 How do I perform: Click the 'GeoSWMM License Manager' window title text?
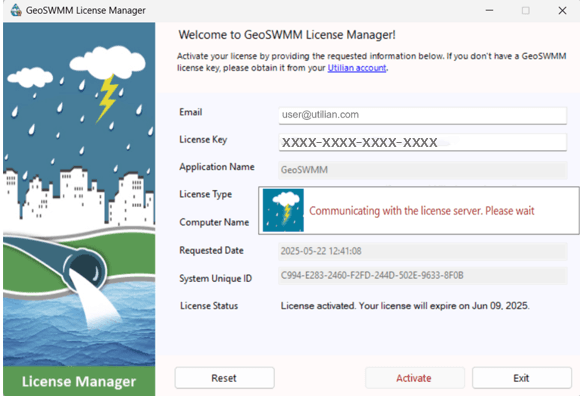[x=85, y=10]
